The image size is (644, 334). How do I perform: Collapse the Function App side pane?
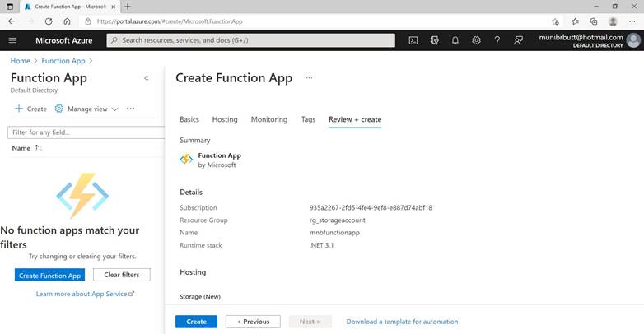147,78
